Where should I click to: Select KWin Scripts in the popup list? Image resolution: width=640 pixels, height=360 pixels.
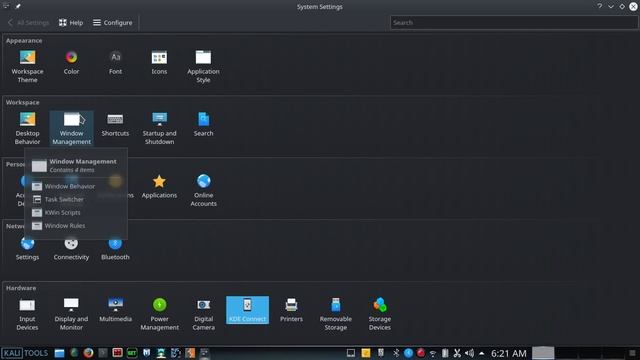tap(56, 212)
